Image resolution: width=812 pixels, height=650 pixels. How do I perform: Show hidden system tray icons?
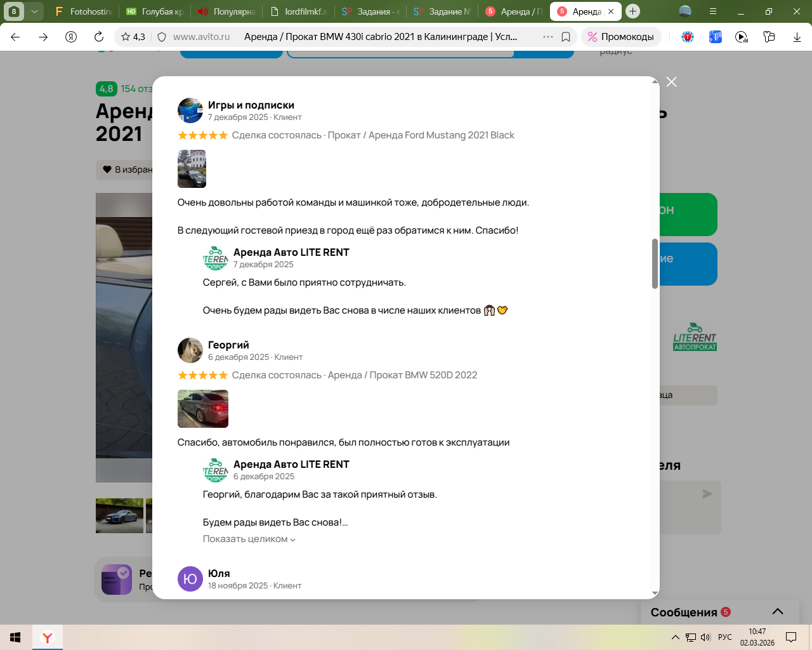pos(676,637)
